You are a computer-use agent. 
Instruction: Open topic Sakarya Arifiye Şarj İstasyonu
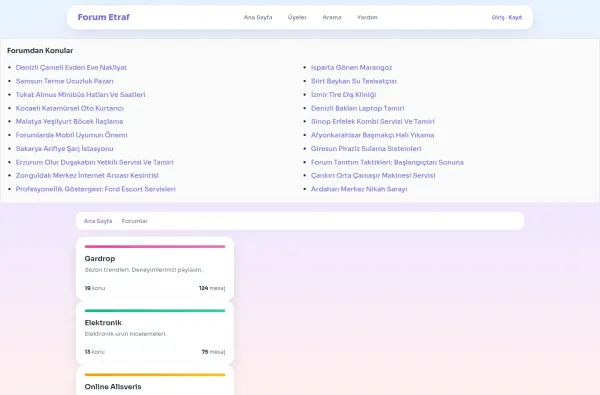[x=64, y=149]
